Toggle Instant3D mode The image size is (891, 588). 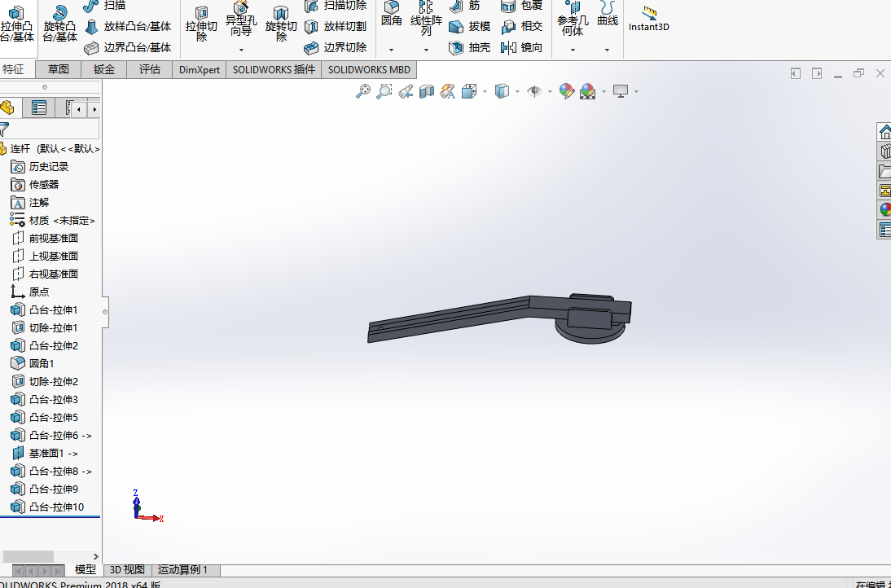pyautogui.click(x=648, y=20)
